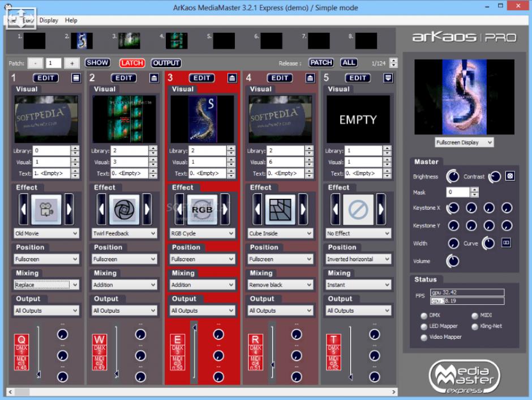Click the Cube Inside effect icon in layer 4

tap(280, 209)
